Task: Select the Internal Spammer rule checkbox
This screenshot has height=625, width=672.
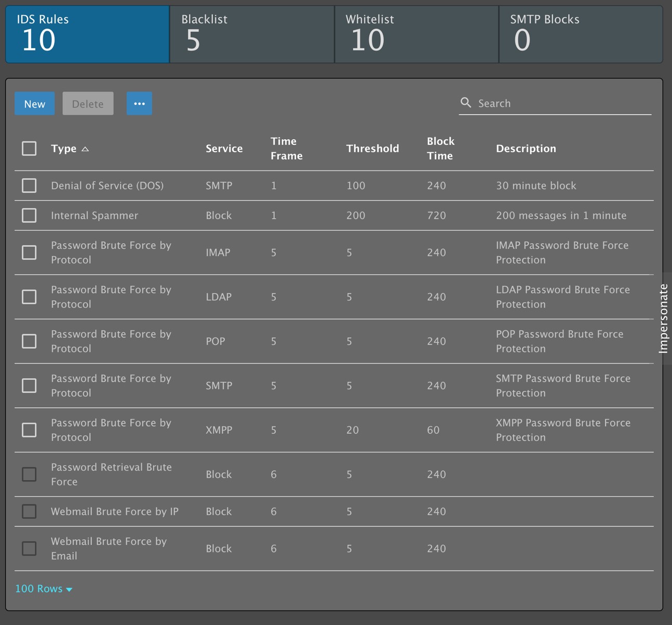Action: pyautogui.click(x=29, y=215)
